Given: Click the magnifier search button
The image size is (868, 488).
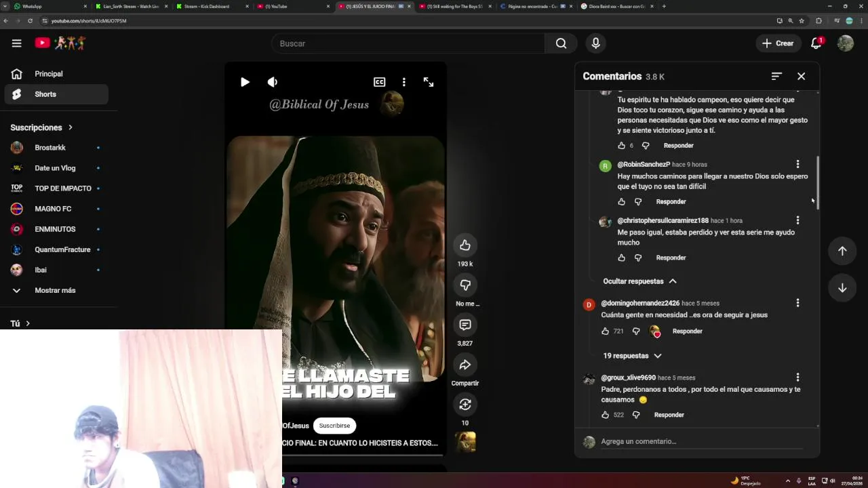Looking at the screenshot, I should click(561, 43).
